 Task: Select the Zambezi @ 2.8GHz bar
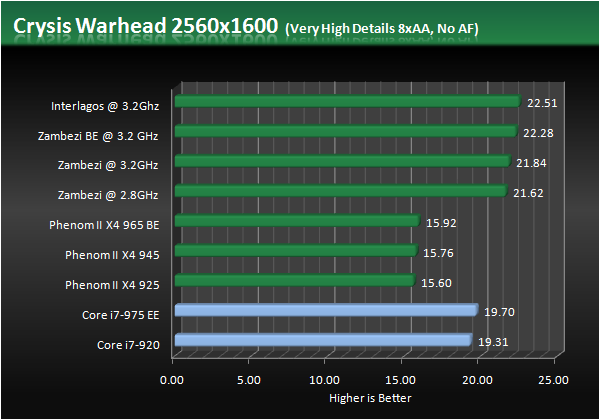click(x=341, y=190)
